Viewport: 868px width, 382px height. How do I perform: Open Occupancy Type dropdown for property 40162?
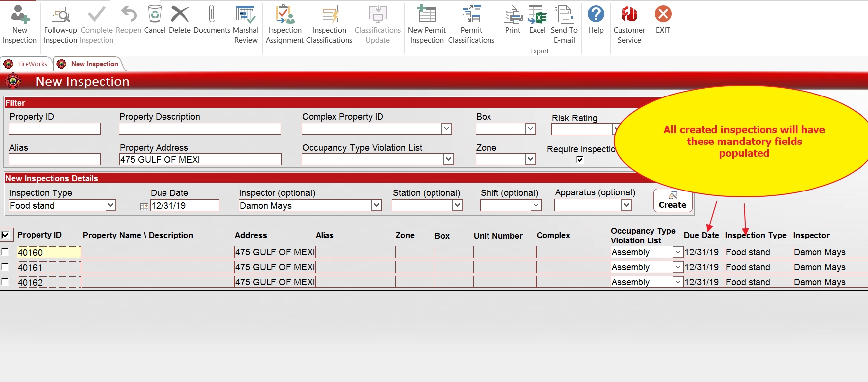678,282
